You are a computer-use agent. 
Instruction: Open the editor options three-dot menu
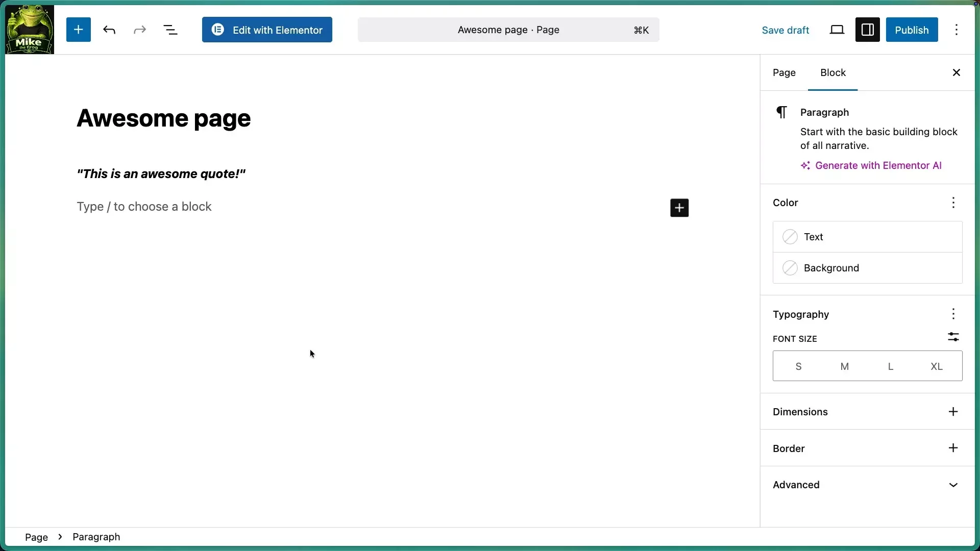(957, 30)
